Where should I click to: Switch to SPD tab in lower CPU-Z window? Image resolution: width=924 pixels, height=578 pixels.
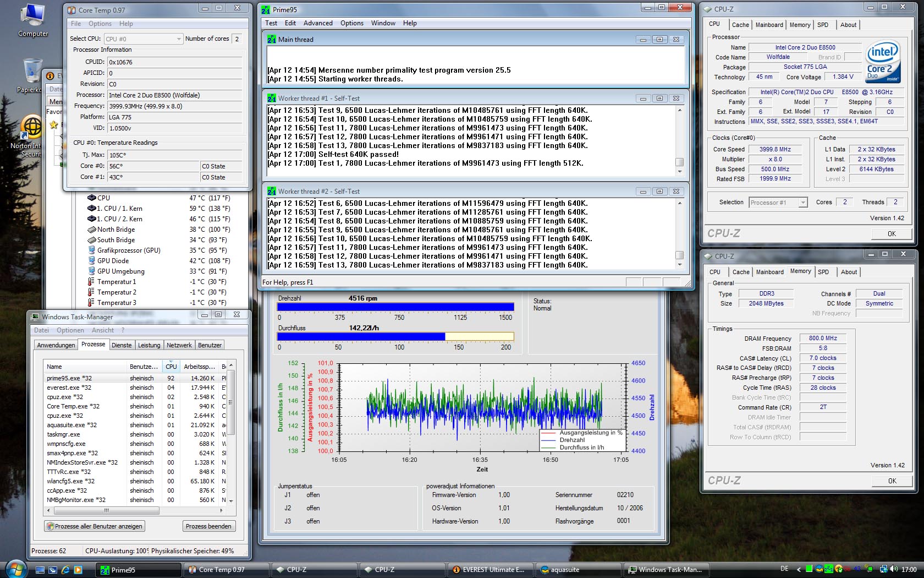823,272
